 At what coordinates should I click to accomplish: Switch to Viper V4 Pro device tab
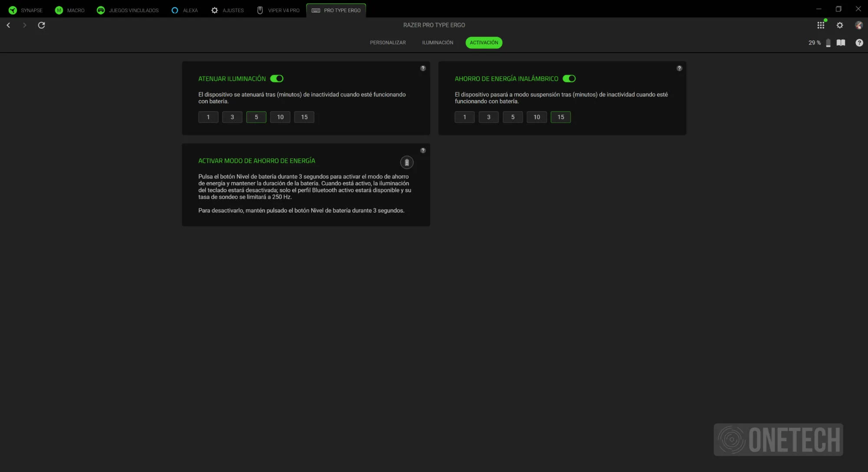coord(278,10)
